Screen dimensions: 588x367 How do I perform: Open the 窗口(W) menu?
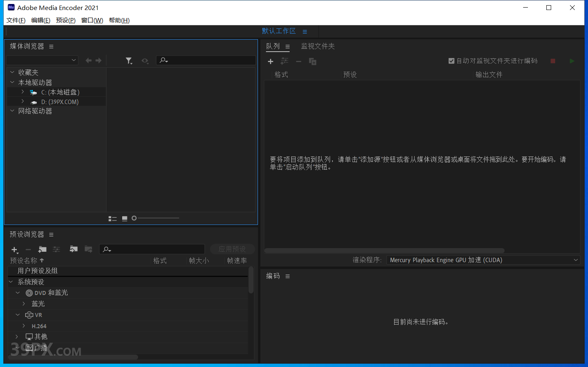(92, 20)
